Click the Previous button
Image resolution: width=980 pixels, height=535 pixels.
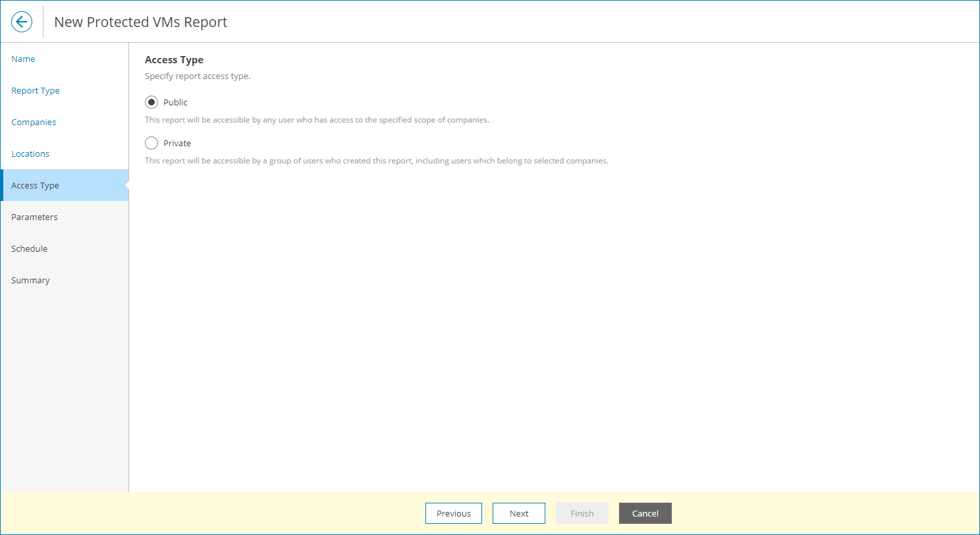coord(453,513)
